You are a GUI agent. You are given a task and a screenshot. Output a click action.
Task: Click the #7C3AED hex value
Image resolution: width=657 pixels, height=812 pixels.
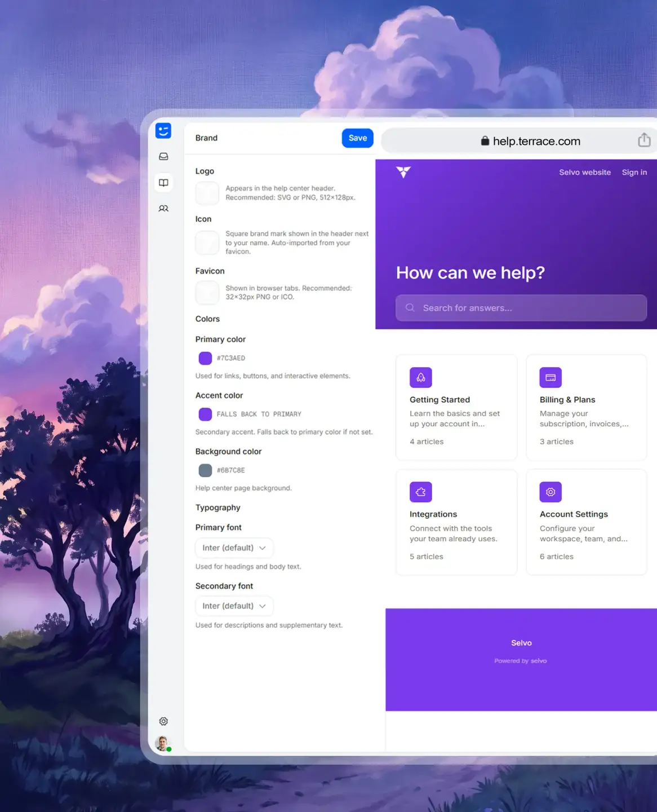click(x=231, y=358)
